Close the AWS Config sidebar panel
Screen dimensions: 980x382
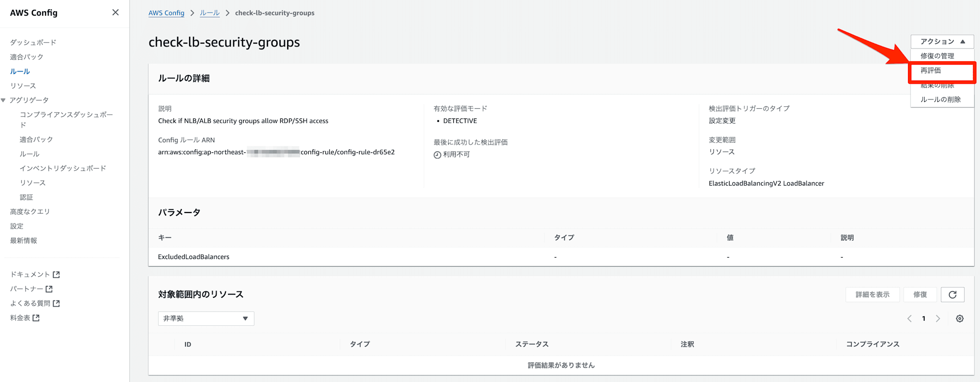pyautogui.click(x=116, y=12)
